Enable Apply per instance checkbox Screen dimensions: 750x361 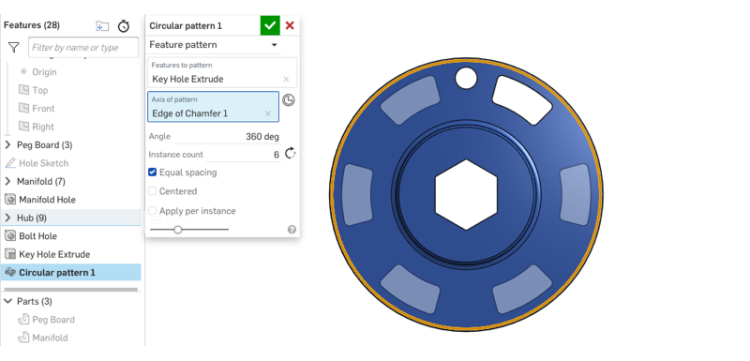(x=152, y=211)
